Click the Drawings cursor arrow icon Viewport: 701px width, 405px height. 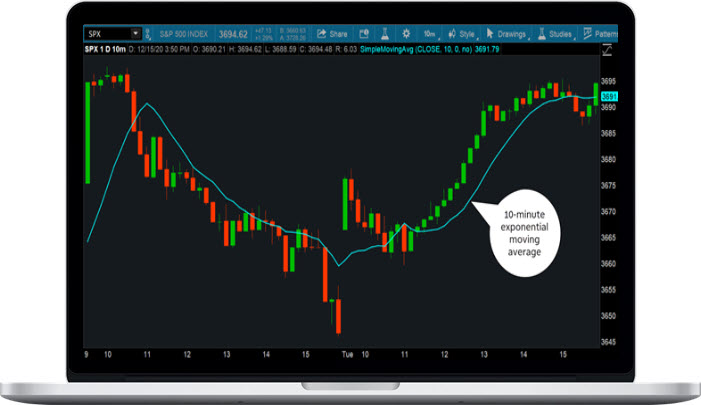pos(491,33)
